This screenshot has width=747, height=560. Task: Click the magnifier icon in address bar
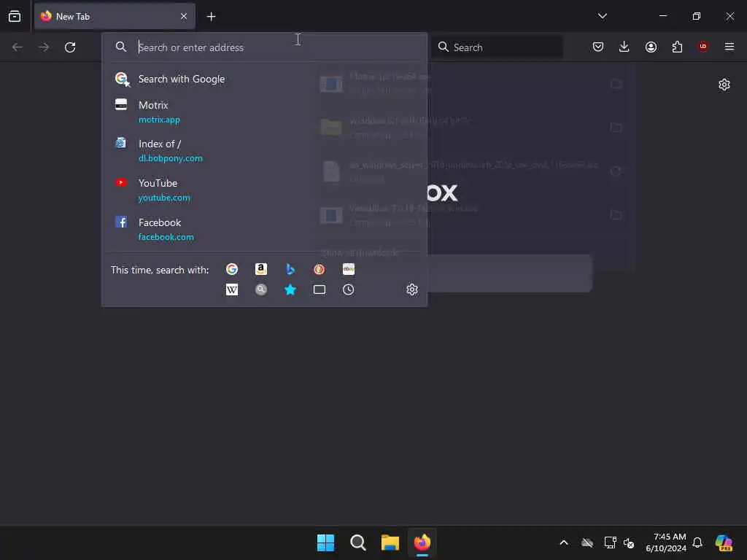121,47
